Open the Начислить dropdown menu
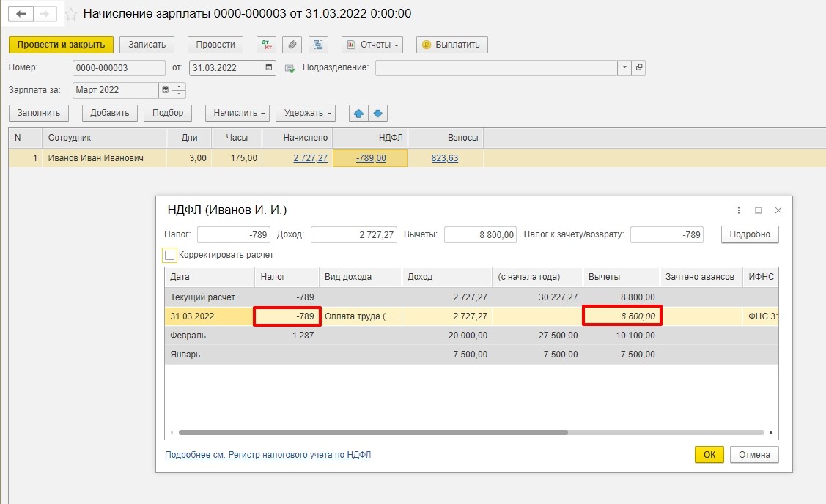Image resolution: width=826 pixels, height=504 pixels. [237, 114]
